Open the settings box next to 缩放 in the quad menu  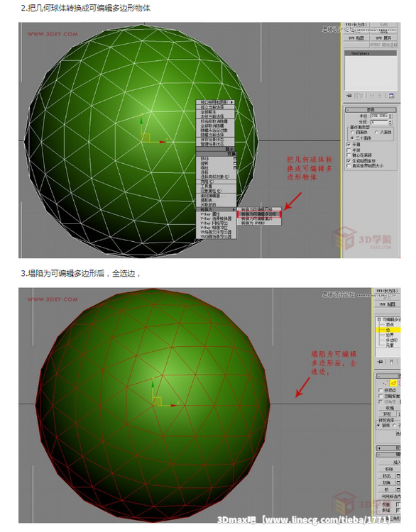(x=235, y=167)
